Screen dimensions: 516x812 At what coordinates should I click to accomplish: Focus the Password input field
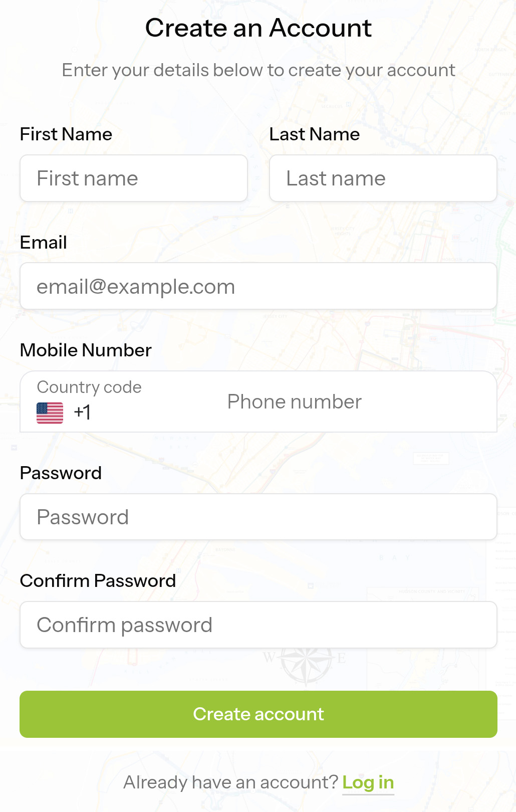tap(258, 517)
